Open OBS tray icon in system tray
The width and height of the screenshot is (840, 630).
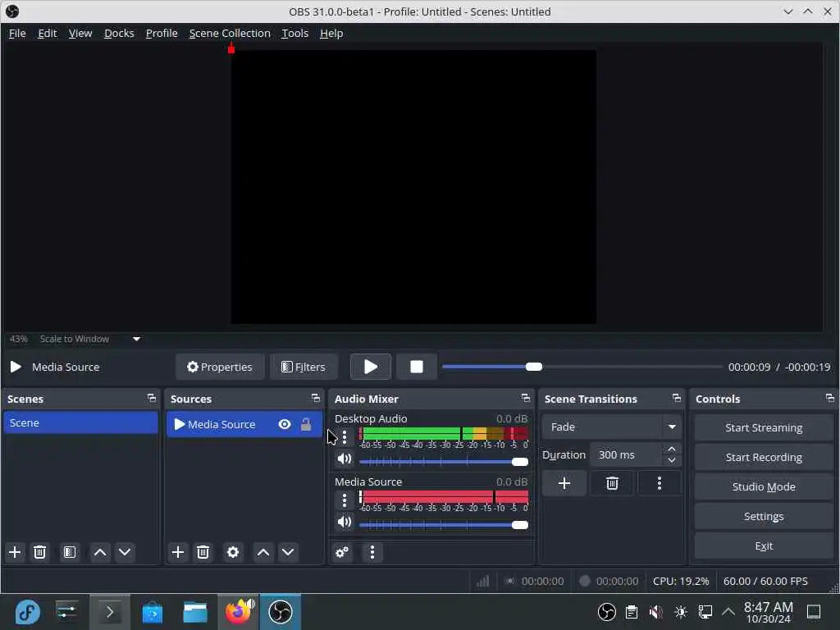coord(606,612)
